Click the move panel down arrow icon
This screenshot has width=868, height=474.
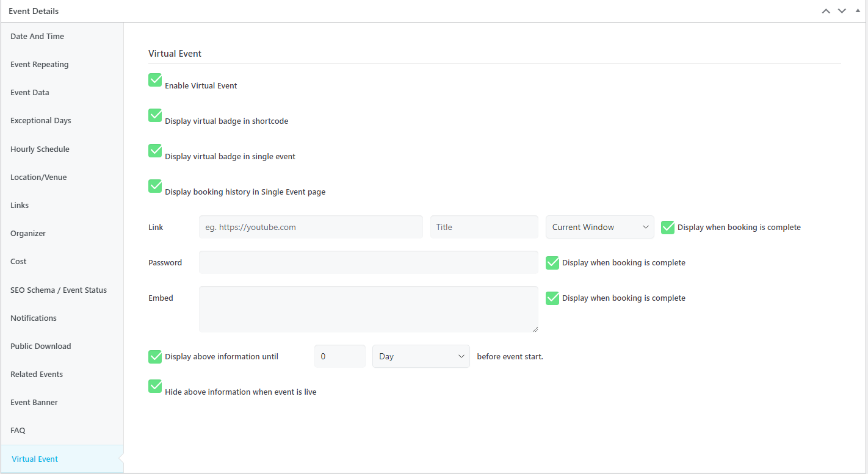pos(842,11)
